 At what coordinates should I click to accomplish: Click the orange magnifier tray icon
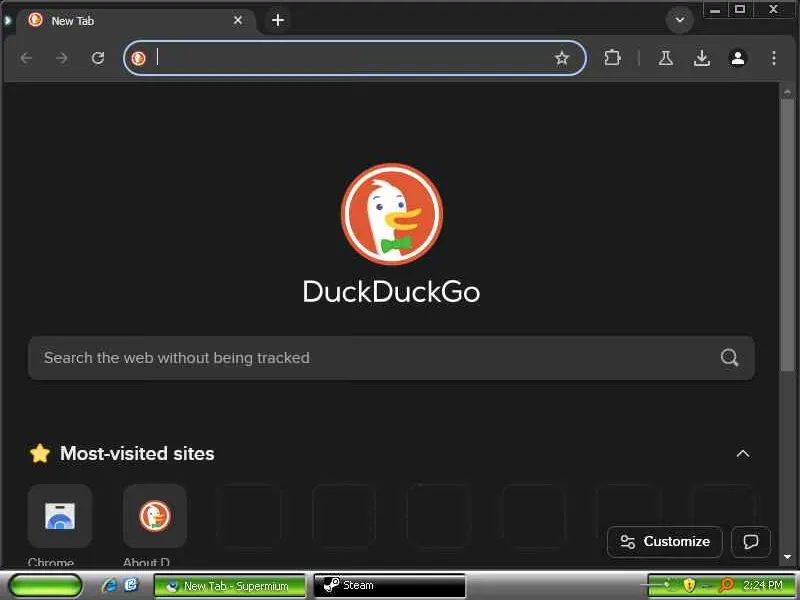726,585
